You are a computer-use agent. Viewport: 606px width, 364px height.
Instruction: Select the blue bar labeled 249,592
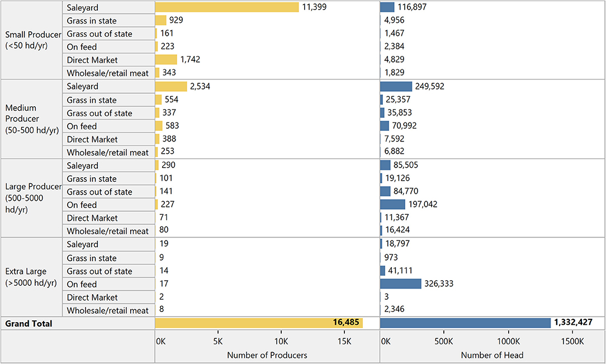[396, 86]
